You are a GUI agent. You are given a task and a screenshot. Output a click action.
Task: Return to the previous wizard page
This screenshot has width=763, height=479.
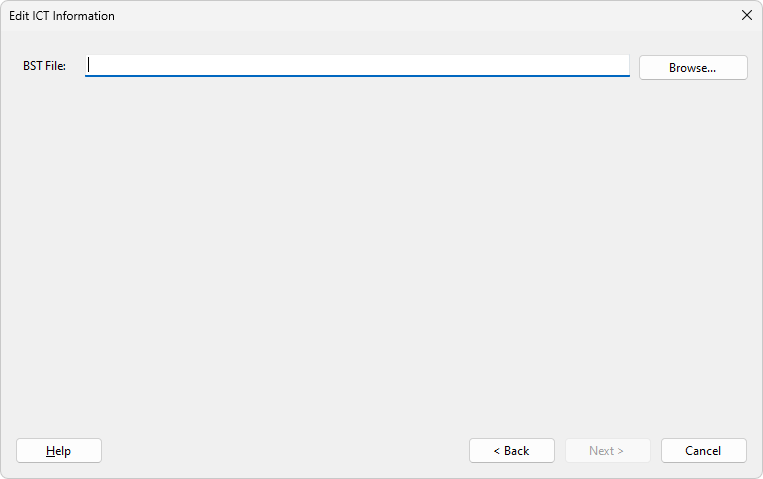511,451
